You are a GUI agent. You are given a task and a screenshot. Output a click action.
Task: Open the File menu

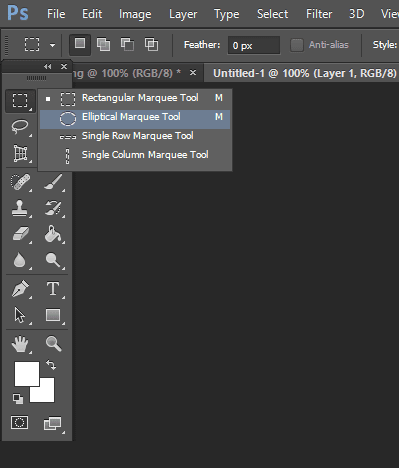(x=56, y=14)
